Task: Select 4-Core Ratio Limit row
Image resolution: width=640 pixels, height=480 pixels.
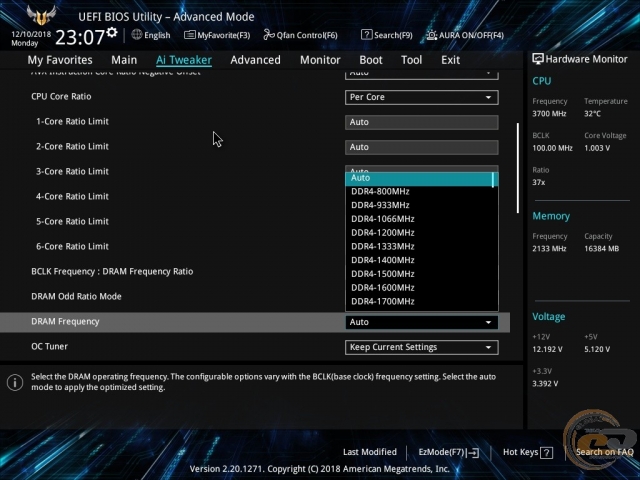Action: click(72, 196)
